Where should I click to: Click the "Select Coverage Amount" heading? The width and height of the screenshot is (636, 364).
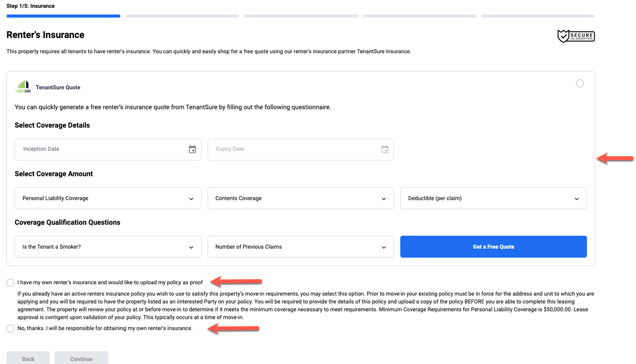[54, 174]
